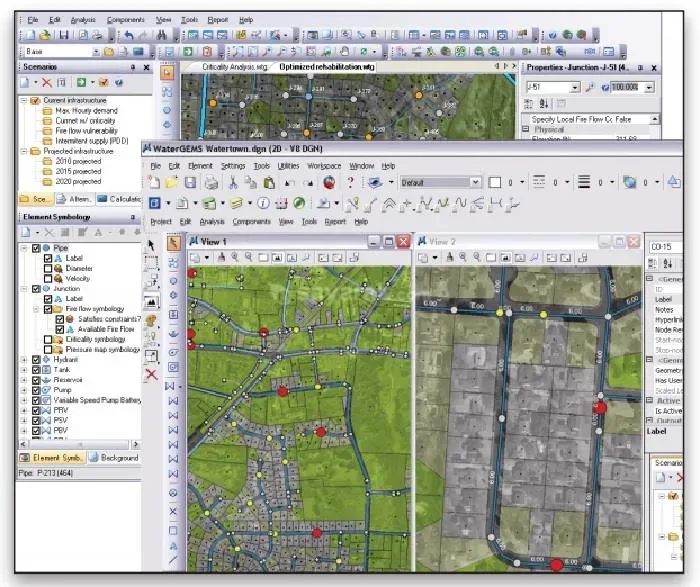The height and width of the screenshot is (587, 700).
Task: Open the Workspace menu
Action: [324, 166]
